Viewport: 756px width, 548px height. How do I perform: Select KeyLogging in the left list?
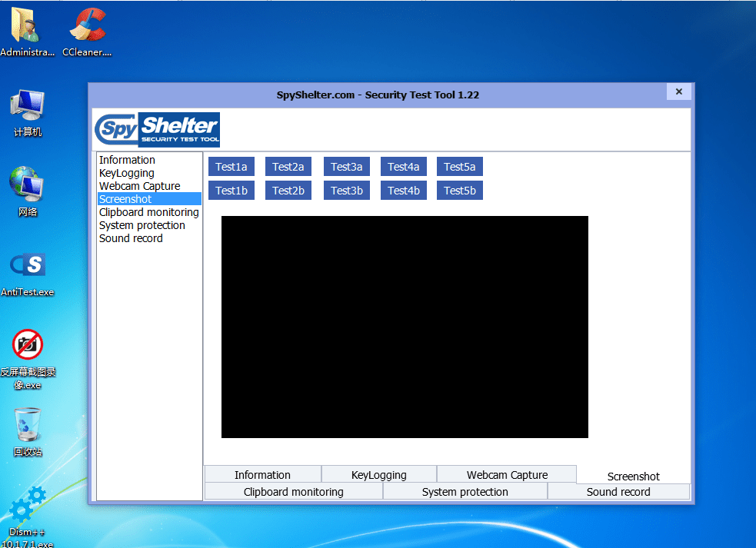pos(127,173)
